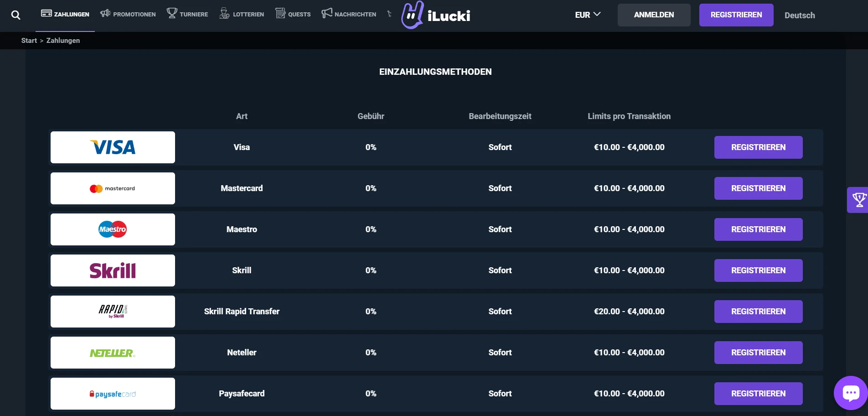Click the €20.00 - €4,000.00 limit
Viewport: 868px width, 416px height.
629,312
